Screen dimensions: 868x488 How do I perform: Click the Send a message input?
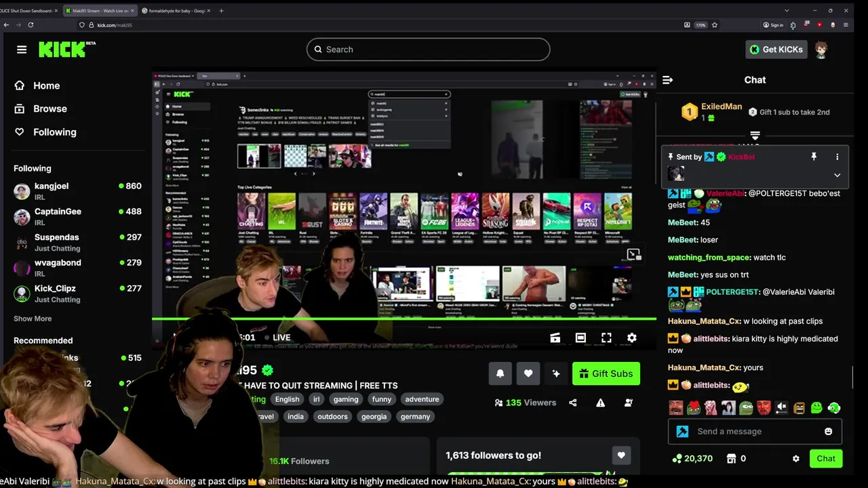point(755,431)
